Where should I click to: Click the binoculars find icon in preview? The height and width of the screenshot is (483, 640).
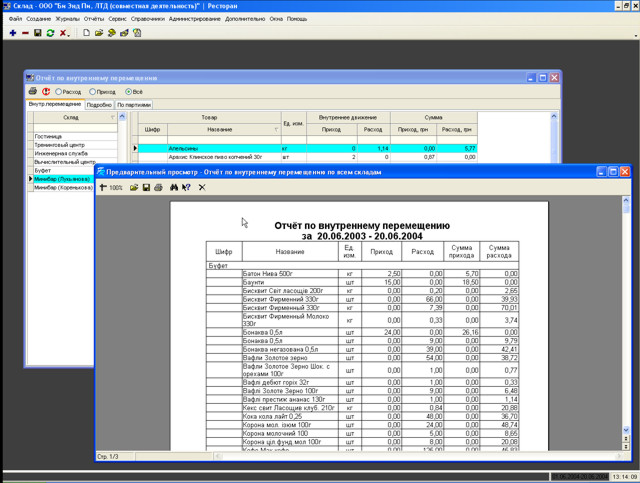pos(174,187)
